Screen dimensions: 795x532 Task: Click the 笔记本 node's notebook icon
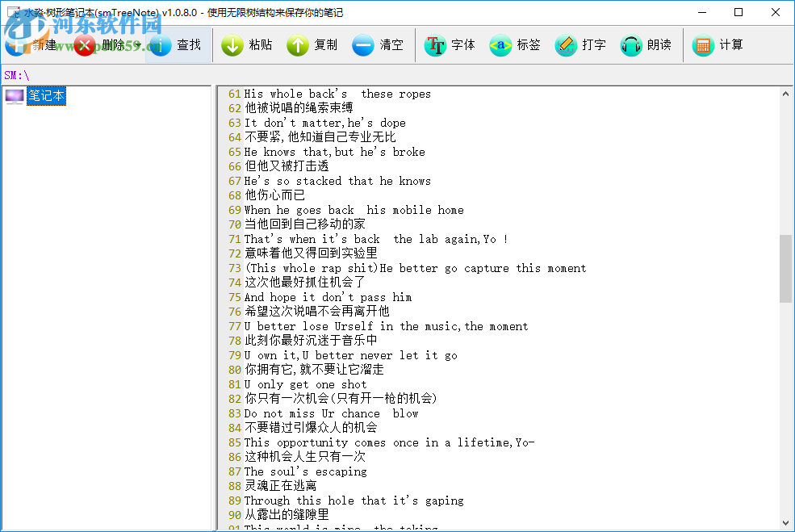(x=13, y=94)
